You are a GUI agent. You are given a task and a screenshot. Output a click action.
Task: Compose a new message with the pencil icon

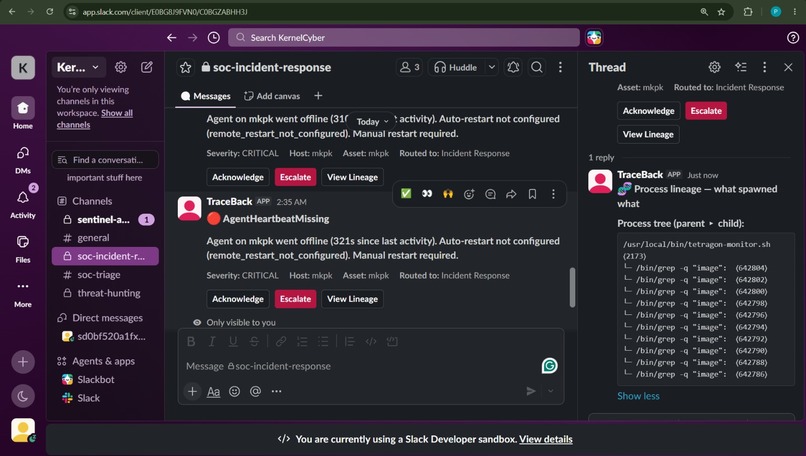pyautogui.click(x=147, y=67)
